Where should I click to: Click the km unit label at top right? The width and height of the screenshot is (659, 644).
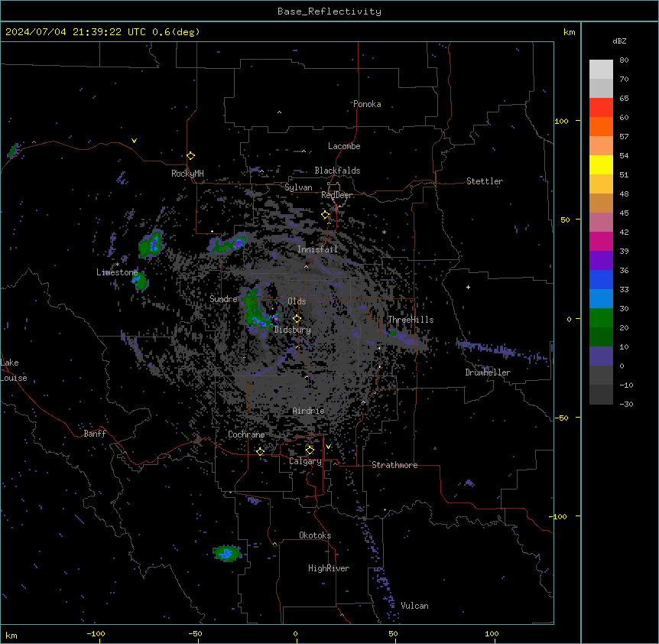click(x=570, y=32)
